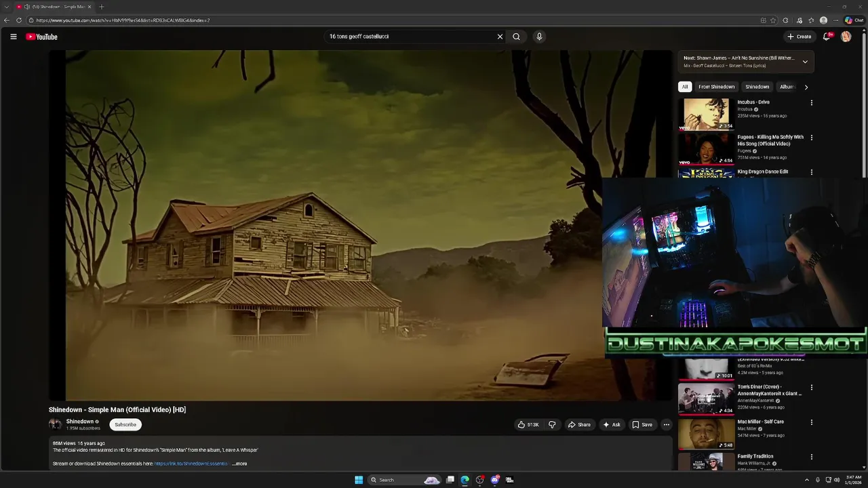
Task: Go back in the browser
Action: [7, 20]
